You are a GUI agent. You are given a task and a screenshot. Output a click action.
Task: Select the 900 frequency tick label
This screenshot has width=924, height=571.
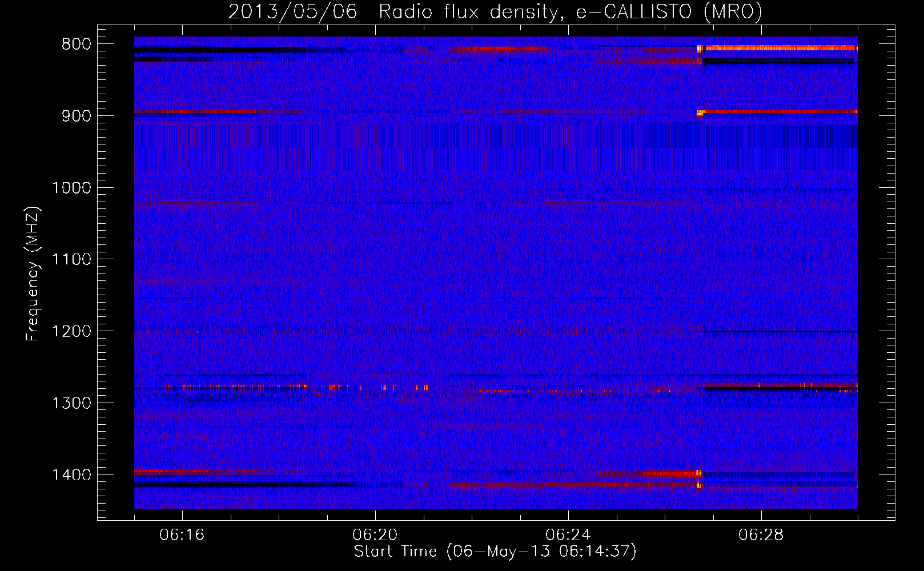[77, 116]
